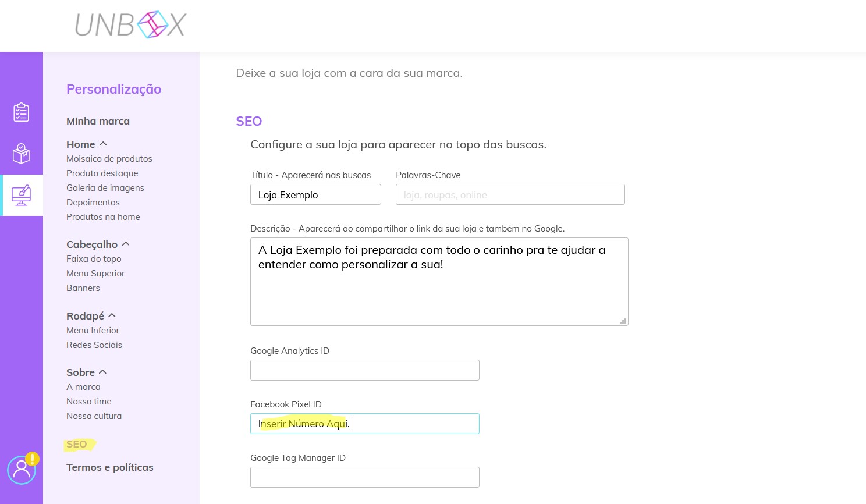The width and height of the screenshot is (866, 504).
Task: Click the Cabeçalho section label
Action: point(92,244)
